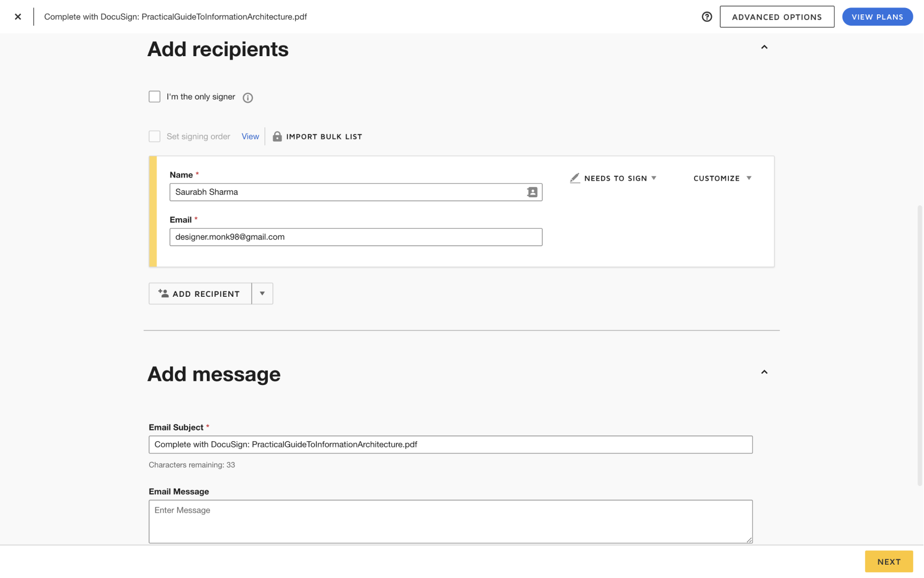Click the View signing order link
This screenshot has height=578, width=924.
[x=250, y=136]
